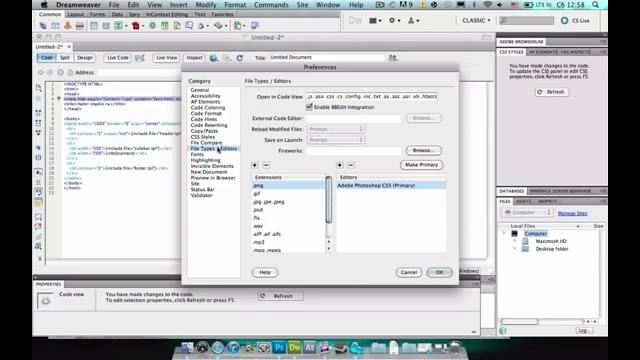Screen dimensions: 640x360
Task: Toggle Live View mode
Action: coord(167,58)
